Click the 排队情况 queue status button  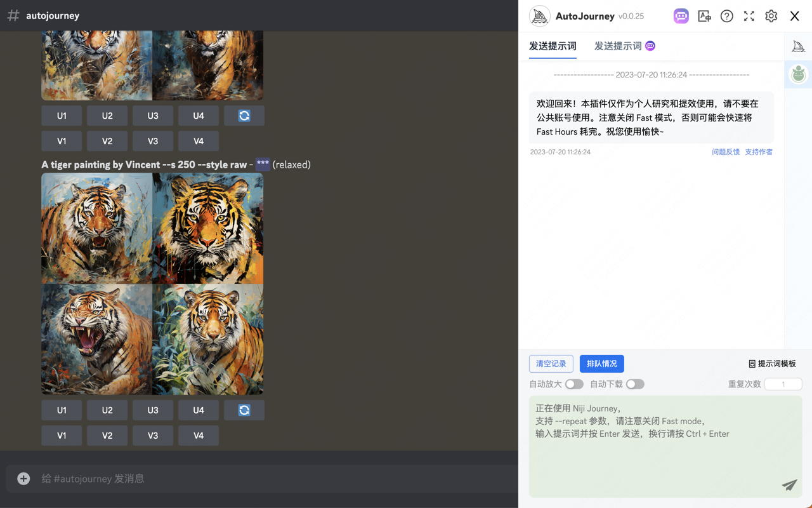601,363
